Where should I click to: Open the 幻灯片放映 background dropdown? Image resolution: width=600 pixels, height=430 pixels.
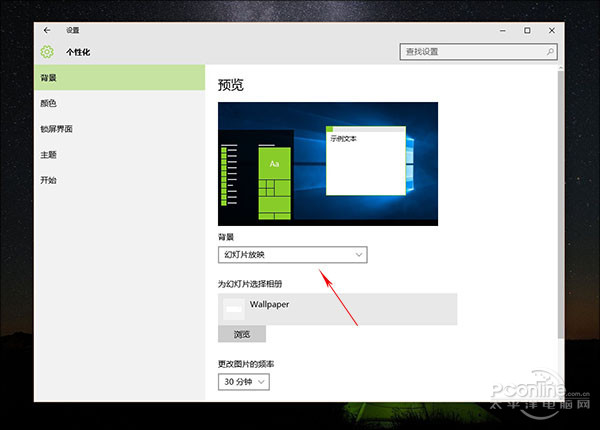coord(293,255)
